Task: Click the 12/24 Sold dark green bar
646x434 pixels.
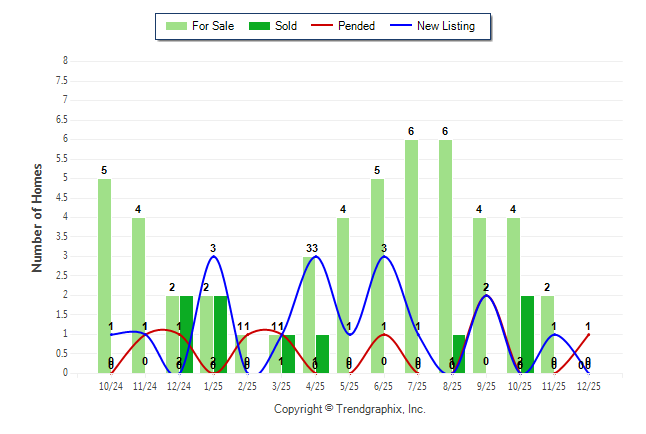Action: 186,334
